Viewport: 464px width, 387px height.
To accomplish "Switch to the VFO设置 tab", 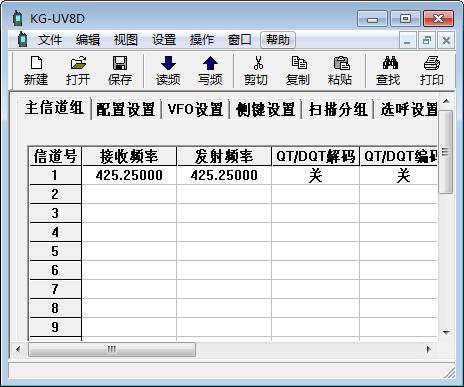I will (195, 109).
